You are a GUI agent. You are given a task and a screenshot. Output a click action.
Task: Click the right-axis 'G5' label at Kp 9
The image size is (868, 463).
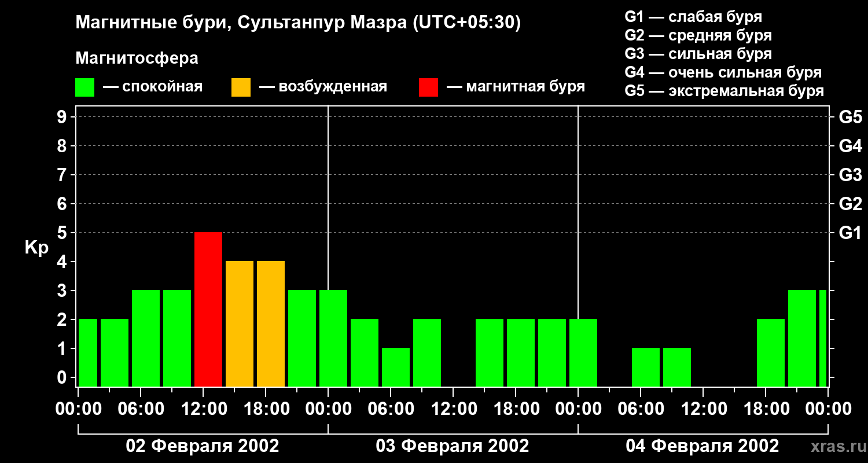850,117
